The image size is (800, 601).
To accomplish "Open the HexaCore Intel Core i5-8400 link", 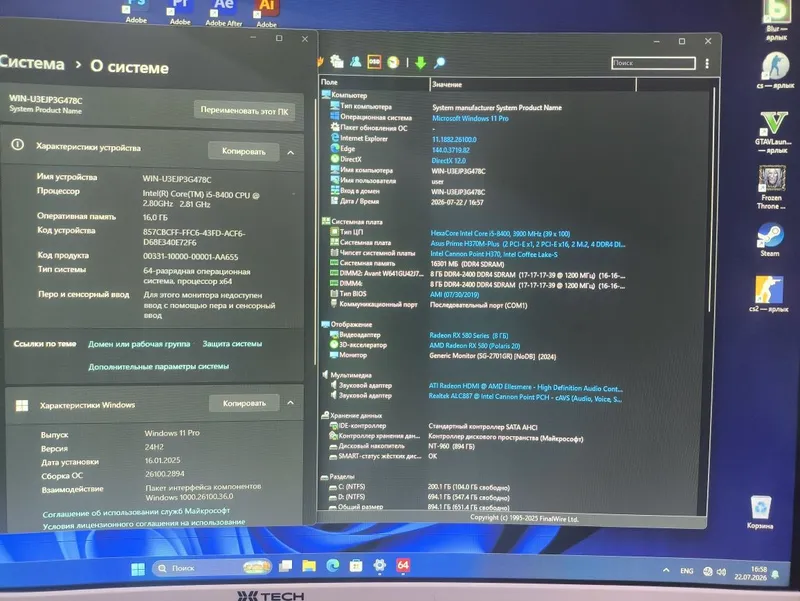I will coord(500,233).
